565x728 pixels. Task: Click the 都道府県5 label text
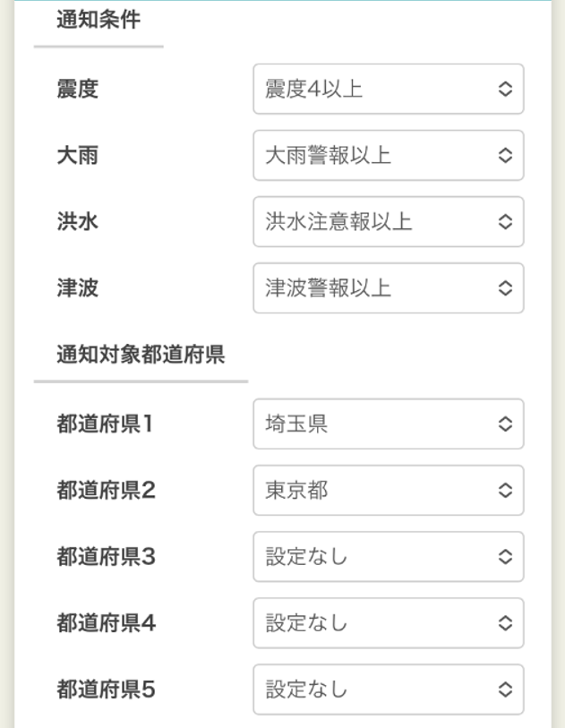click(x=106, y=689)
